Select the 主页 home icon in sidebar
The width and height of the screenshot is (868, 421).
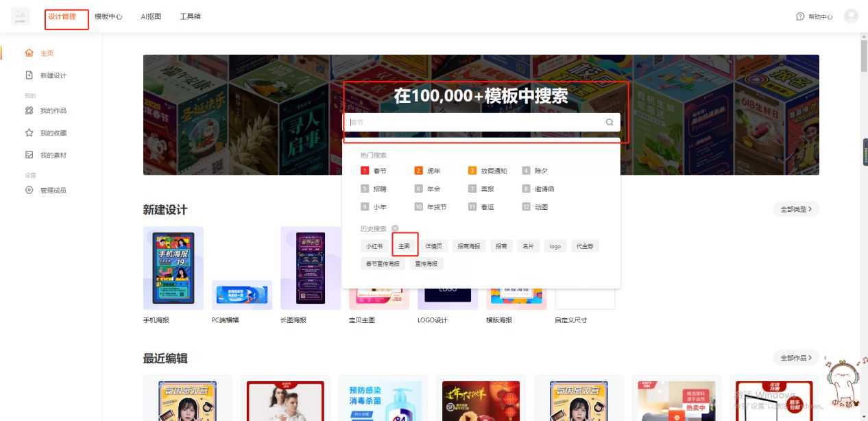[x=29, y=53]
